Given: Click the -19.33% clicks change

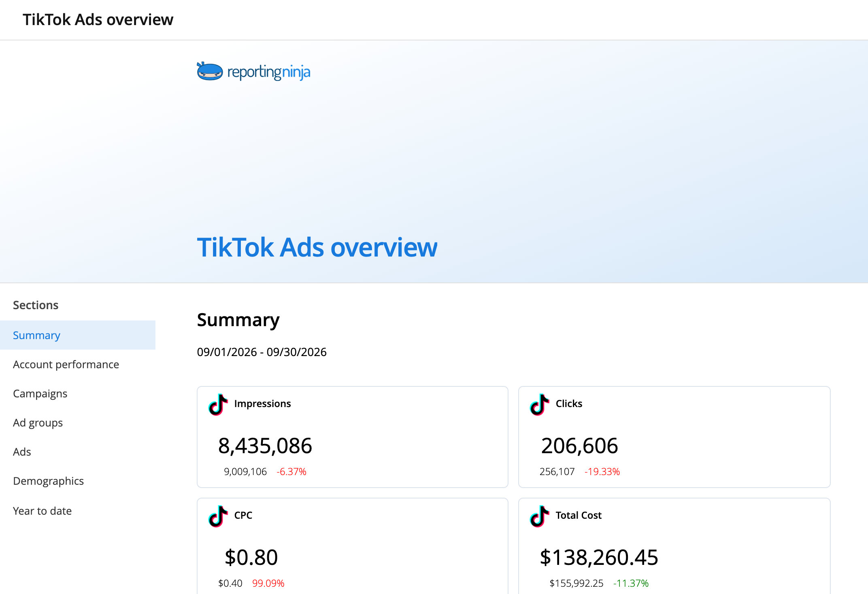Looking at the screenshot, I should pyautogui.click(x=602, y=471).
